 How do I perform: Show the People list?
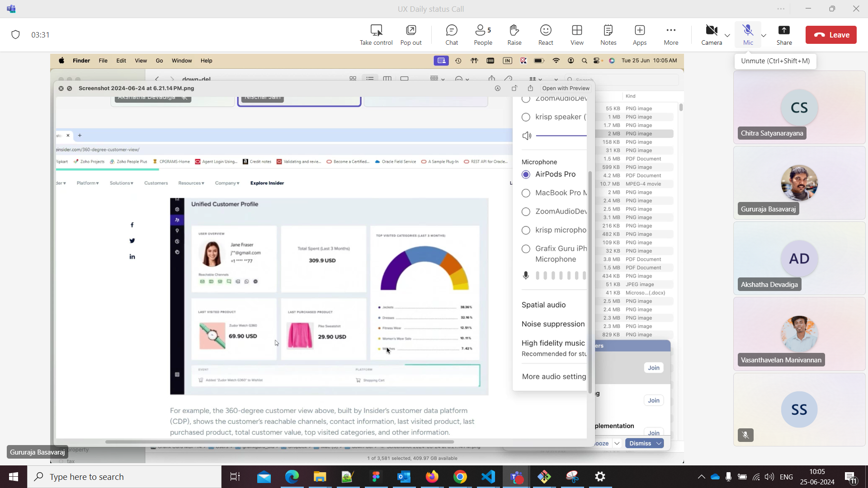pos(483,35)
